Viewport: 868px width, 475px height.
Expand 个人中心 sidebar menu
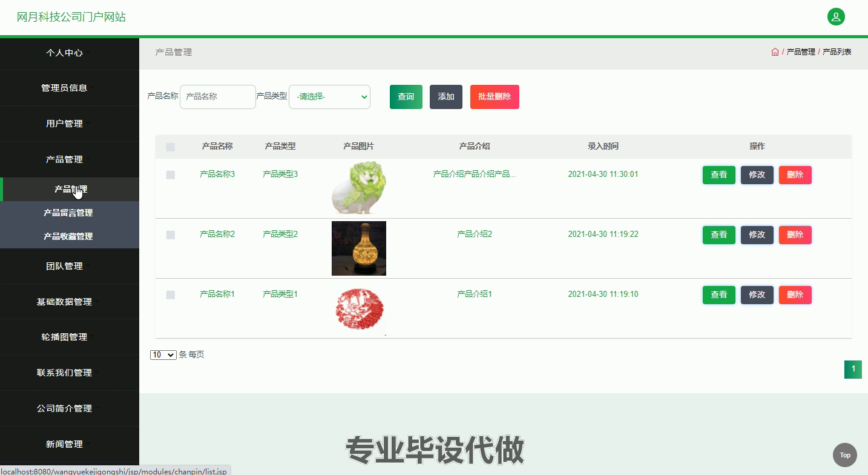[x=69, y=53]
